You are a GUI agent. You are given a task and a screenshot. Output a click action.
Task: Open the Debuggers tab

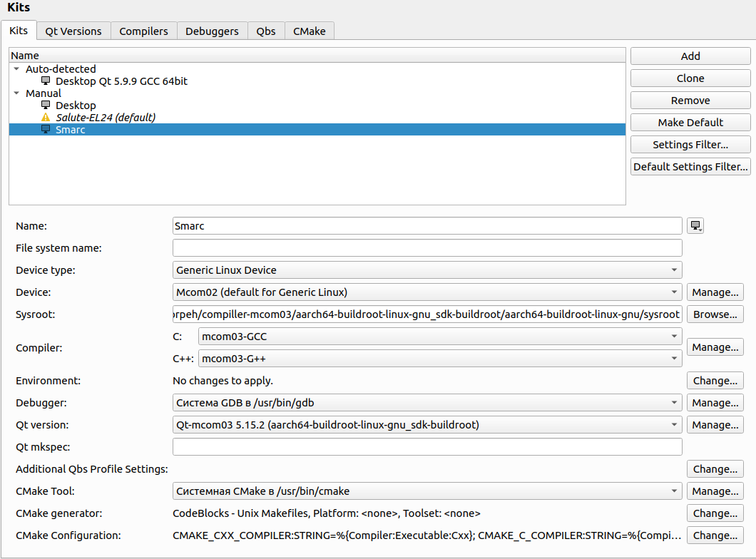212,31
